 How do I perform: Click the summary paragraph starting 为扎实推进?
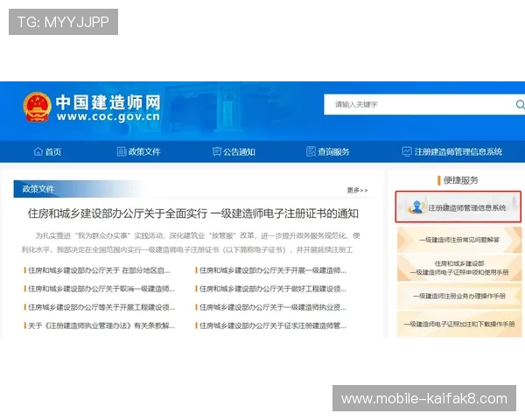coord(191,243)
